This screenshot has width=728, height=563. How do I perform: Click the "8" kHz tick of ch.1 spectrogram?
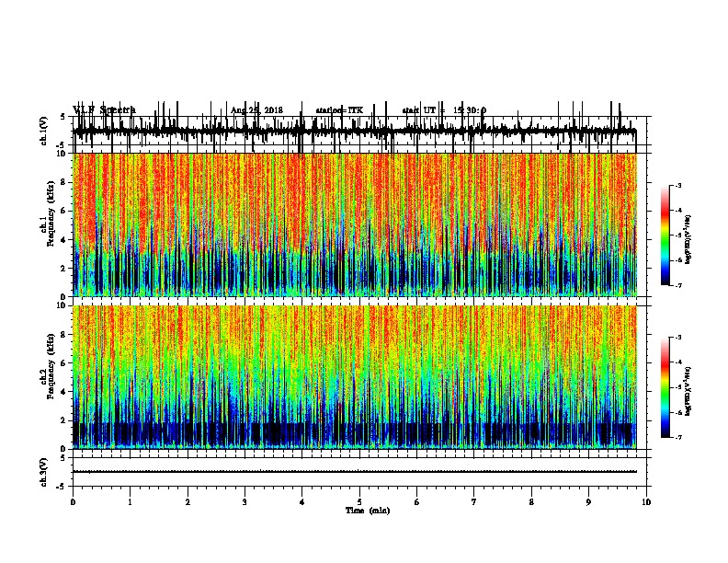63,182
